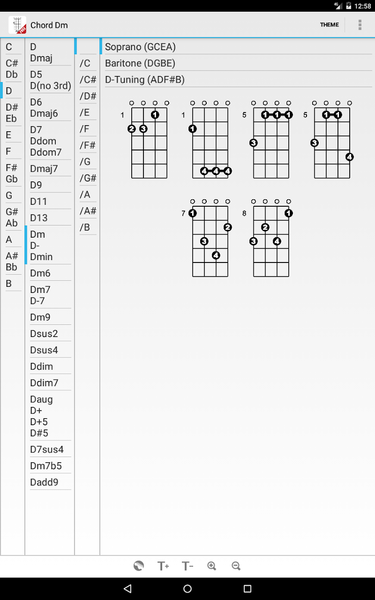The width and height of the screenshot is (375, 600).
Task: Choose the D13 chord
Action: point(50,218)
